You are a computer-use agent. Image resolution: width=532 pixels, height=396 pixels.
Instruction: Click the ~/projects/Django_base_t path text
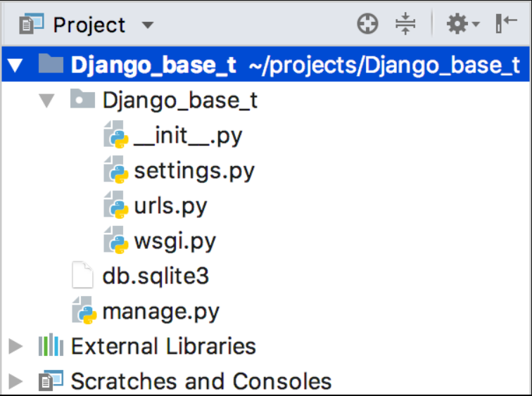pyautogui.click(x=384, y=65)
